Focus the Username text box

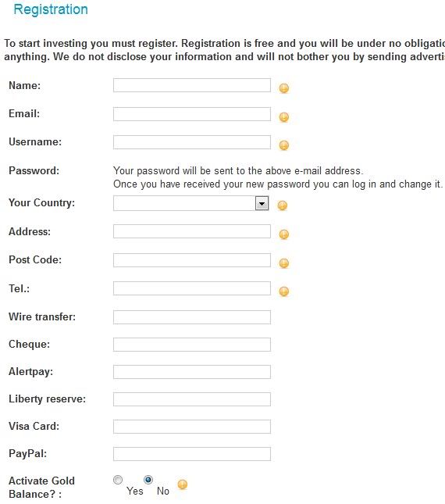pyautogui.click(x=192, y=142)
